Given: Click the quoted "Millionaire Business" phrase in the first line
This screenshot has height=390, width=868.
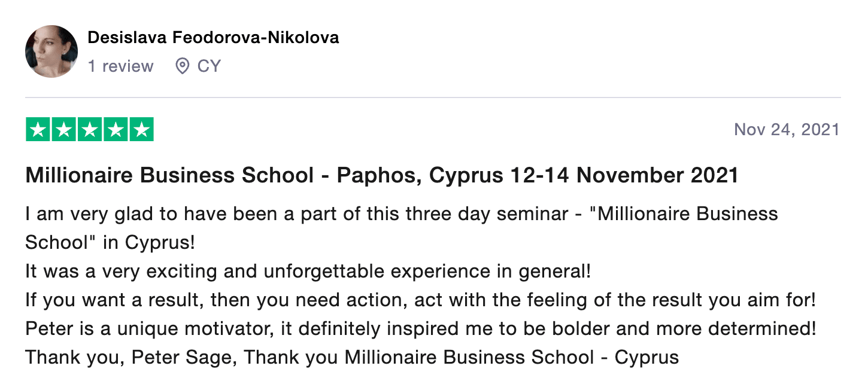Looking at the screenshot, I should pyautogui.click(x=687, y=214).
